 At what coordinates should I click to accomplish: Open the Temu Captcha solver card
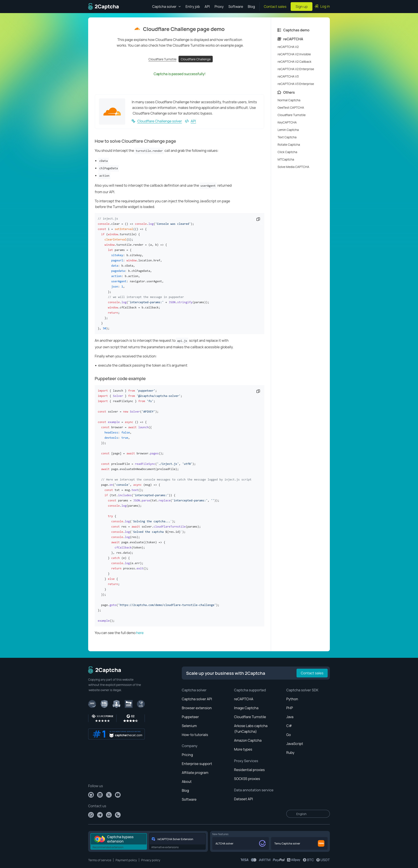pos(299,843)
